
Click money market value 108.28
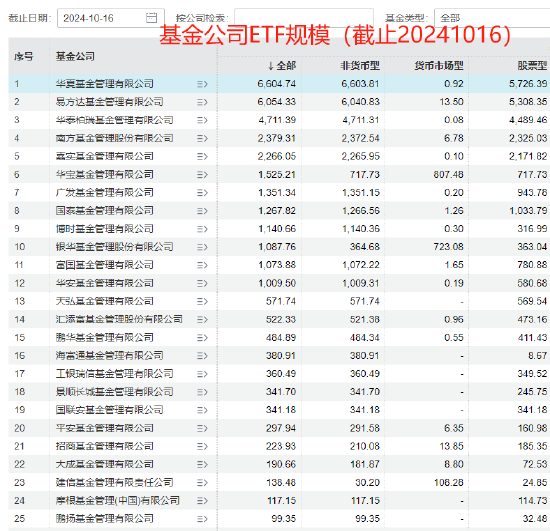pyautogui.click(x=449, y=483)
